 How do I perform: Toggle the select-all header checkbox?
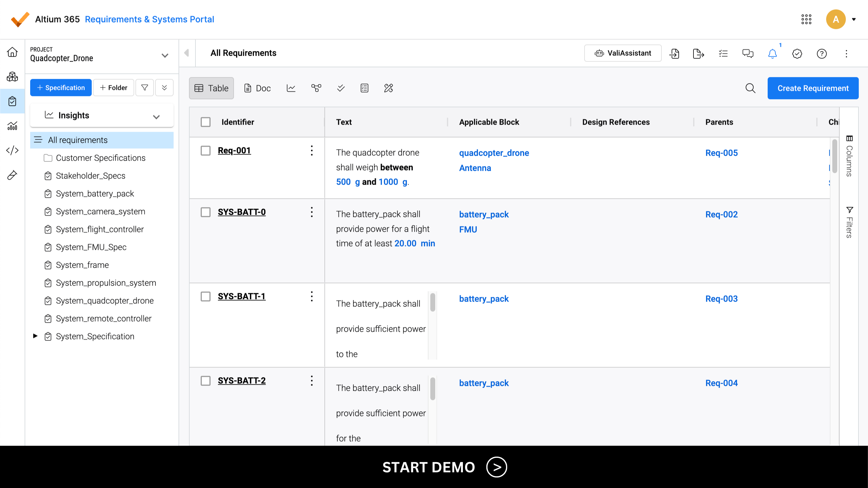coord(206,122)
